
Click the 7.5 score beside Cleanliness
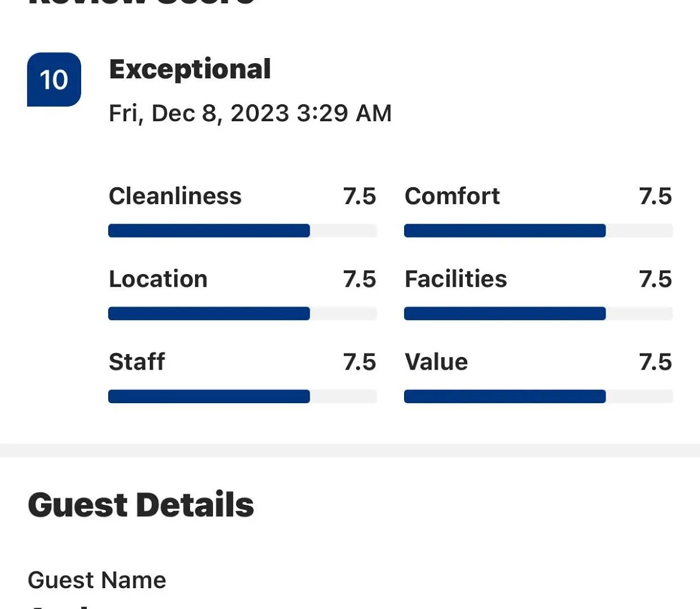click(360, 196)
